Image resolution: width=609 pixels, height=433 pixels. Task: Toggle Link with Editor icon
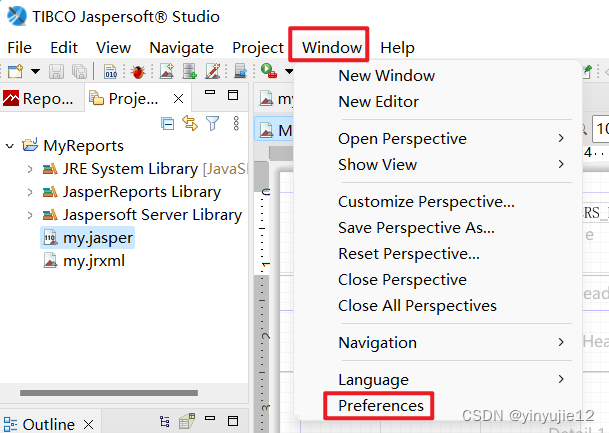[190, 123]
